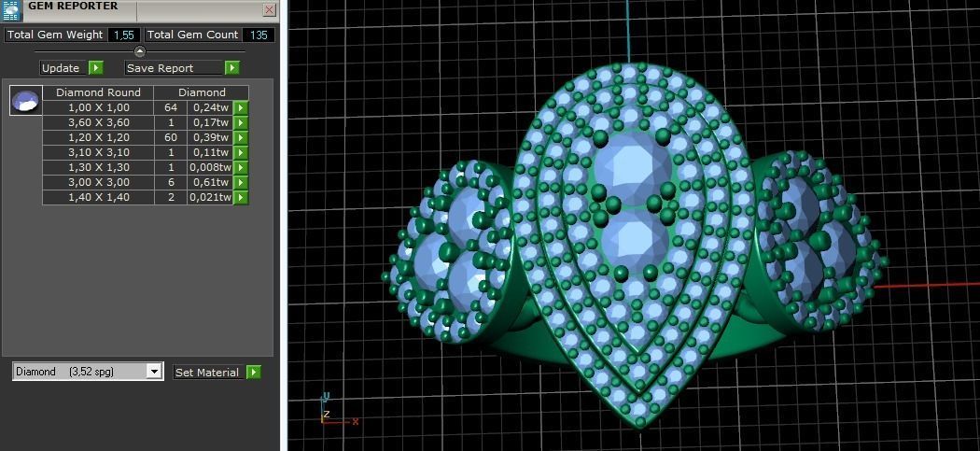Click green arrow next to Update

click(95, 68)
